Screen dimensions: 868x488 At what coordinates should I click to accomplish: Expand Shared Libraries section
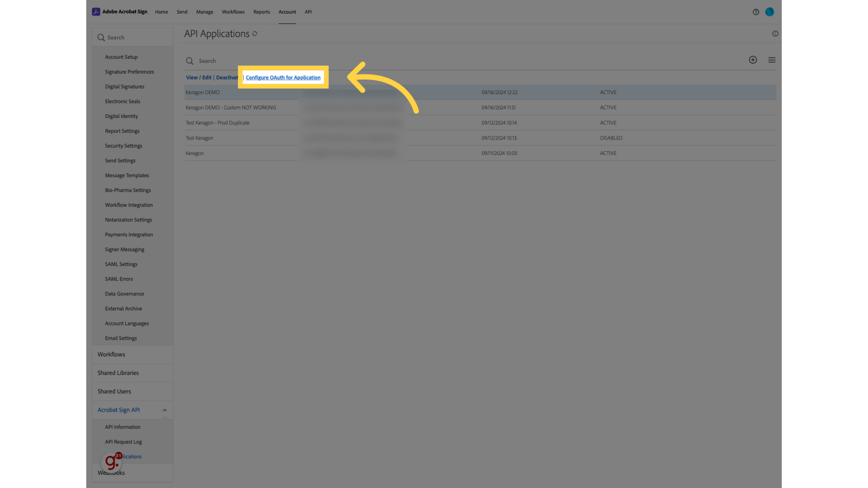133,373
